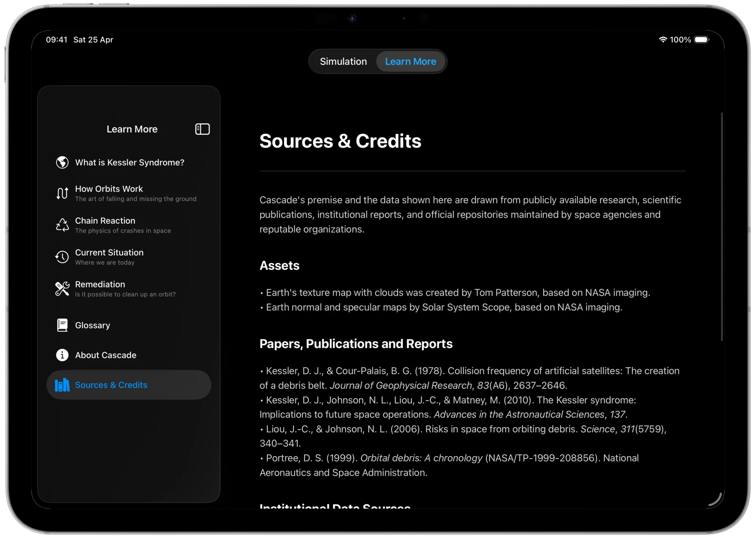Click the Remediation tools icon

coord(62,289)
